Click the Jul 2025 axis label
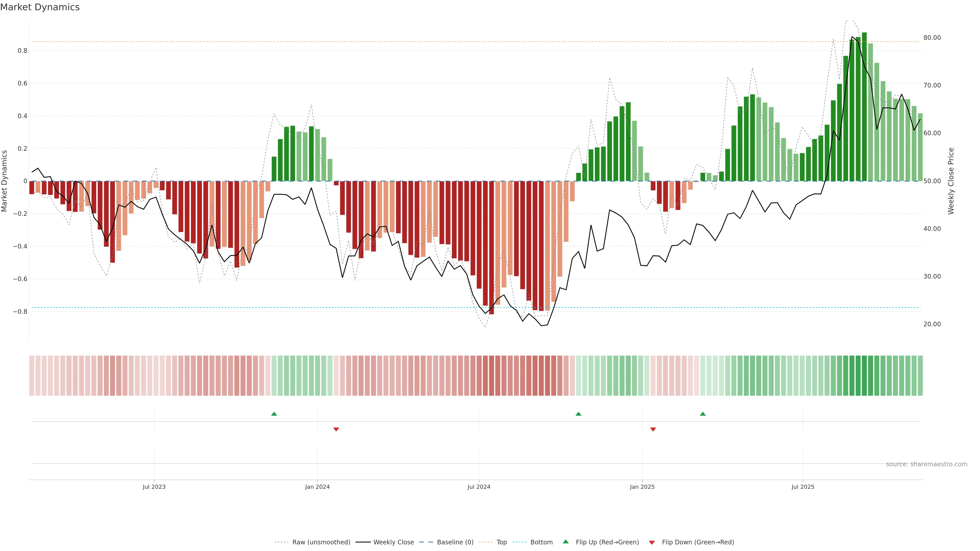 tap(803, 487)
